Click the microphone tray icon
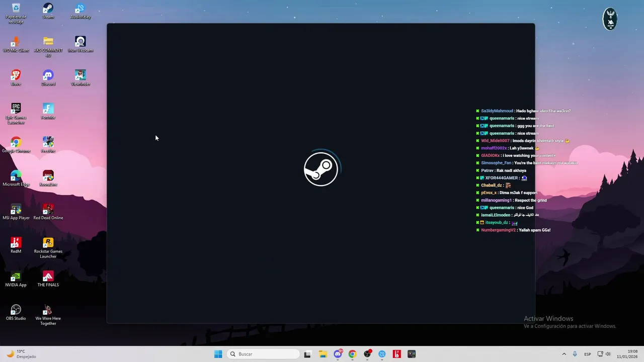 (575, 354)
